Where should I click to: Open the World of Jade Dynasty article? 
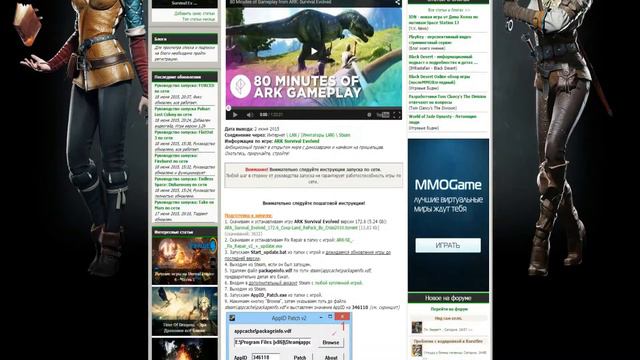click(442, 119)
